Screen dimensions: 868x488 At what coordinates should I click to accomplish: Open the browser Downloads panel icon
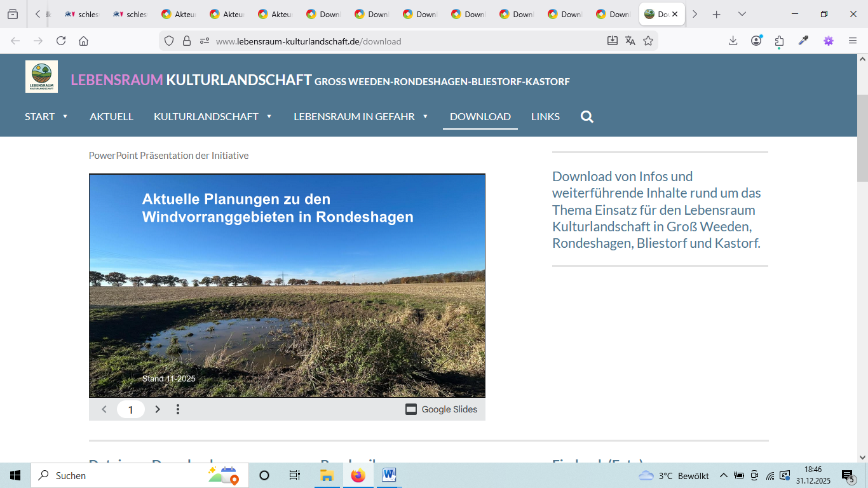[x=733, y=41]
